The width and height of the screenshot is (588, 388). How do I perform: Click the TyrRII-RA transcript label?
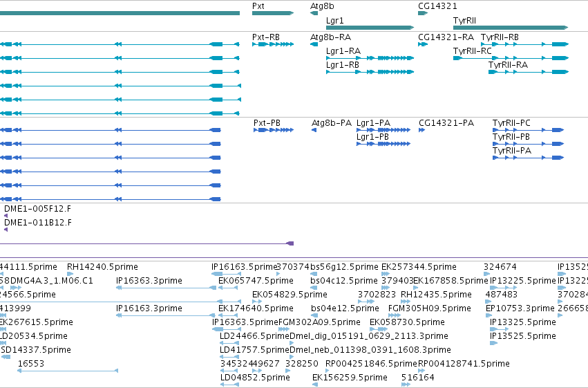508,65
